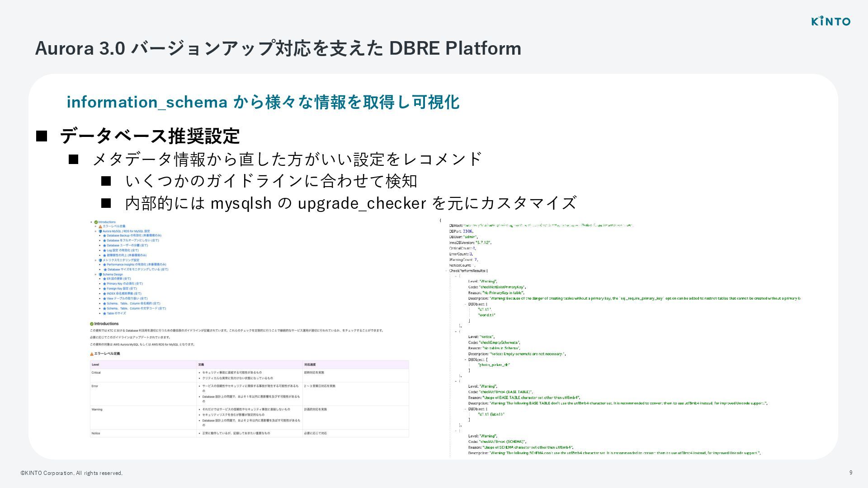The width and height of the screenshot is (868, 488).
Task: Collapse the JSON object with checkUtf8mb4 (BASE TABLE)
Action: pyautogui.click(x=456, y=381)
